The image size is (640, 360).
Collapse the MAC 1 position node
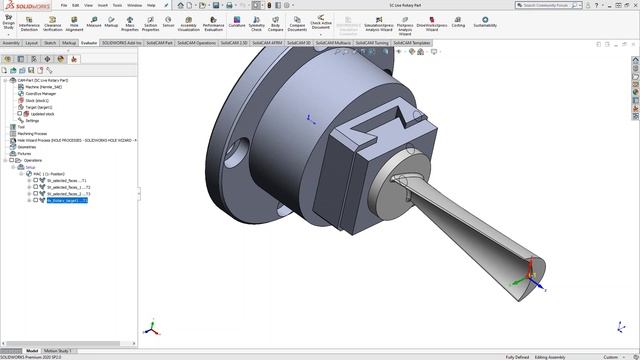click(x=21, y=174)
